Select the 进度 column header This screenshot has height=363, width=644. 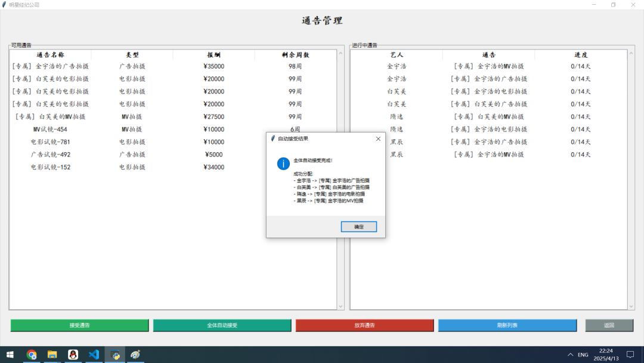pyautogui.click(x=581, y=55)
